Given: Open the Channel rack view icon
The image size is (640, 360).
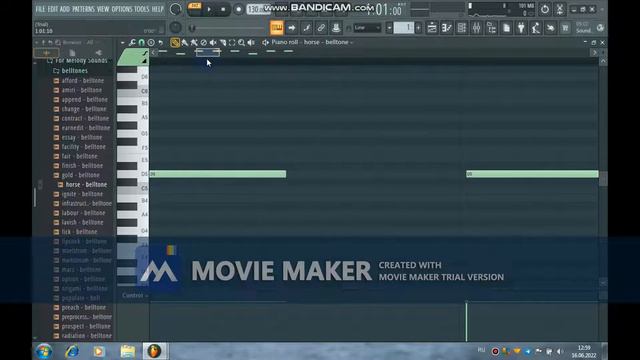Looking at the screenshot, I should [462, 28].
